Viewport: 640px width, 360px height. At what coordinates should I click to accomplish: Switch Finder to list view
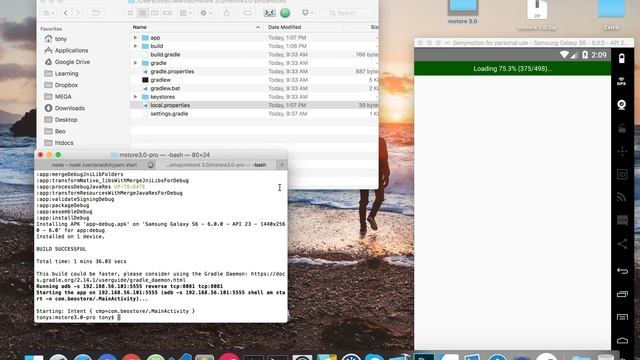click(x=142, y=13)
